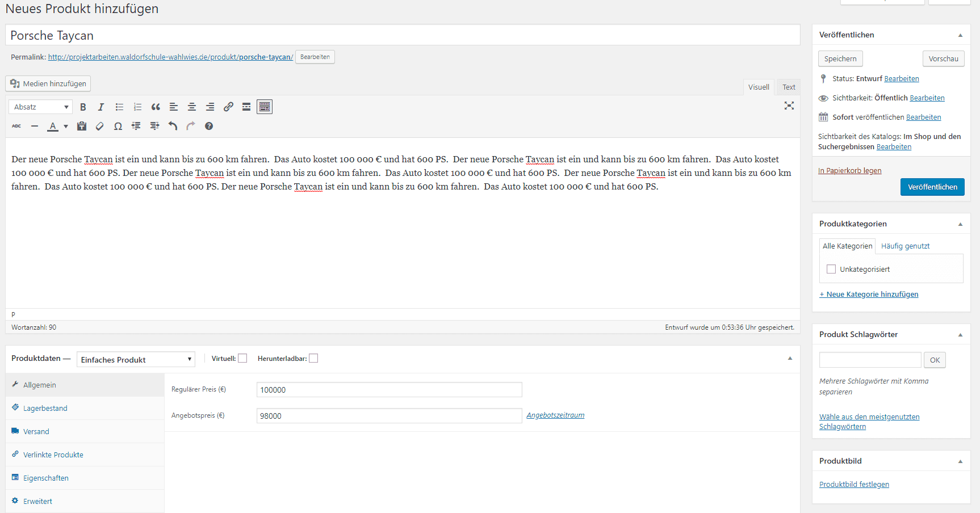The width and height of the screenshot is (980, 513).
Task: Open the Lagerbestand product data tab
Action: click(x=45, y=408)
